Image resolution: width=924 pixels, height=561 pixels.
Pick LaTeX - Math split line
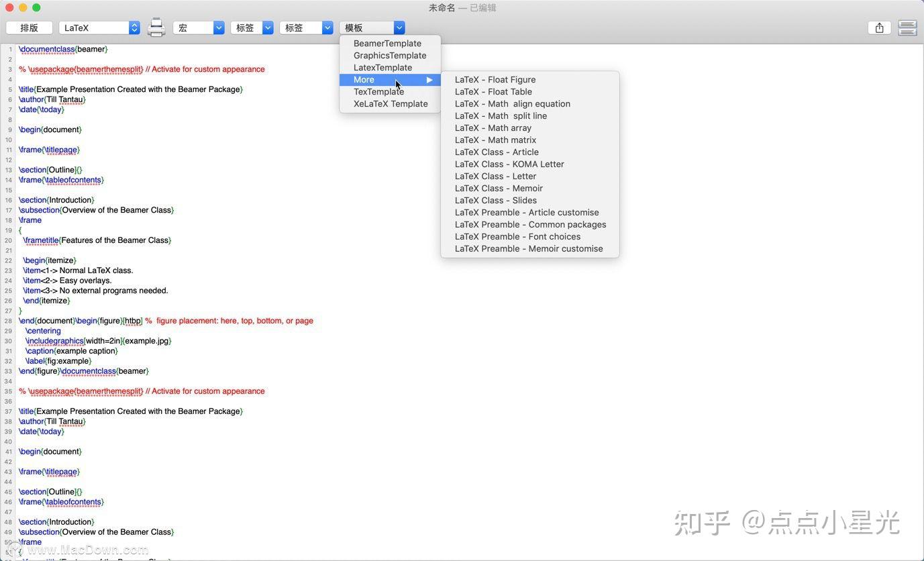[x=529, y=116]
